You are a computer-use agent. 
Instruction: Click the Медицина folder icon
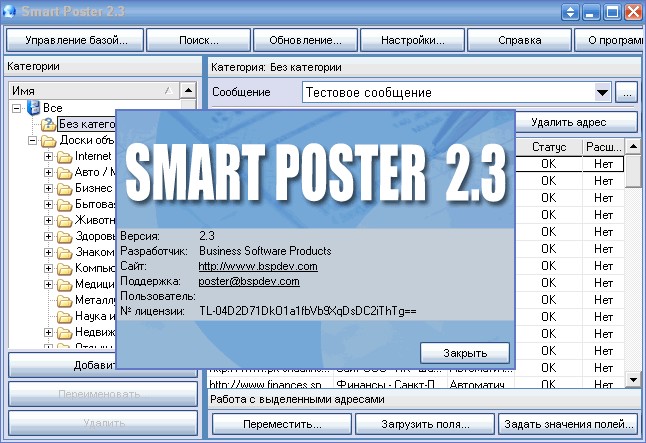tap(64, 285)
